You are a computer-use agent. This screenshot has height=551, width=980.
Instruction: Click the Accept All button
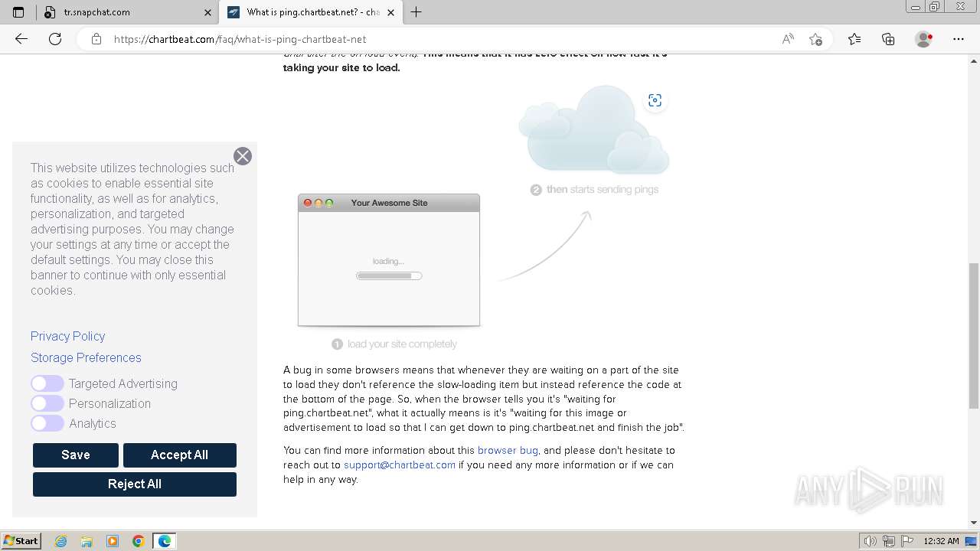pos(180,455)
